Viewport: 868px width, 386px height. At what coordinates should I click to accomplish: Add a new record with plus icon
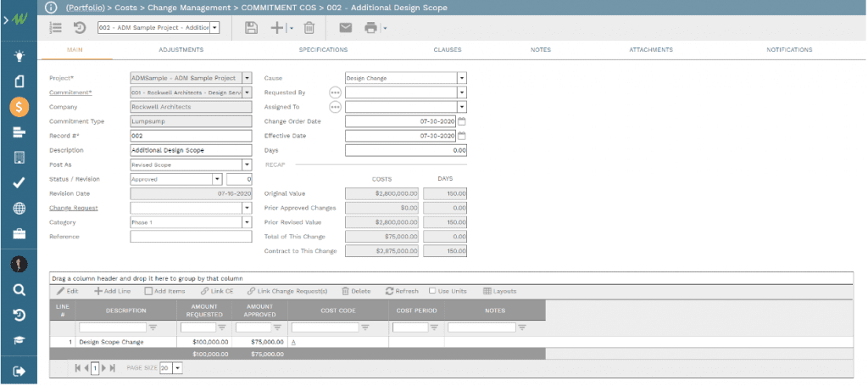pos(277,28)
